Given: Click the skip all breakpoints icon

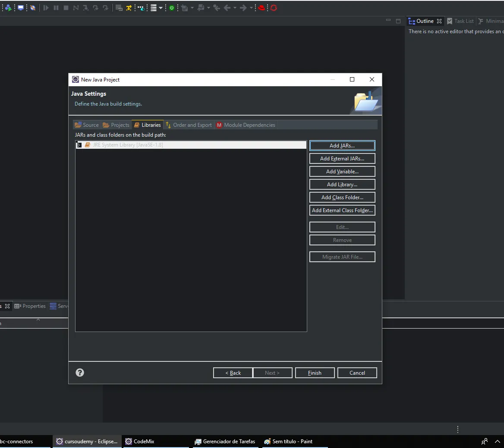Looking at the screenshot, I should pos(33,8).
